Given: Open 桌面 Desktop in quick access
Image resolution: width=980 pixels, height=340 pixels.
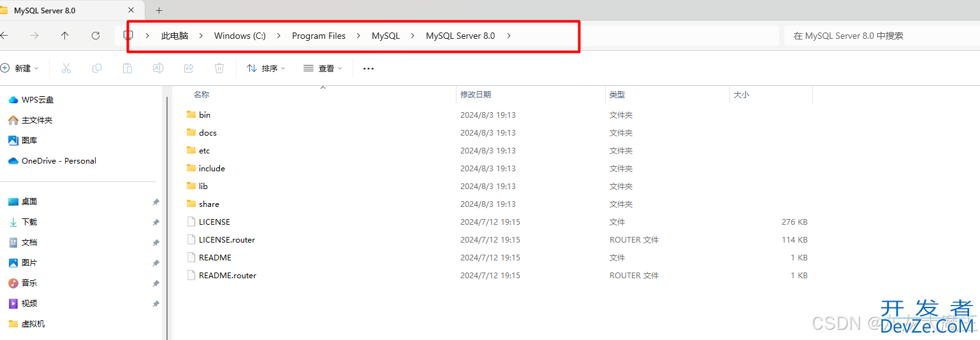Looking at the screenshot, I should click(x=23, y=201).
